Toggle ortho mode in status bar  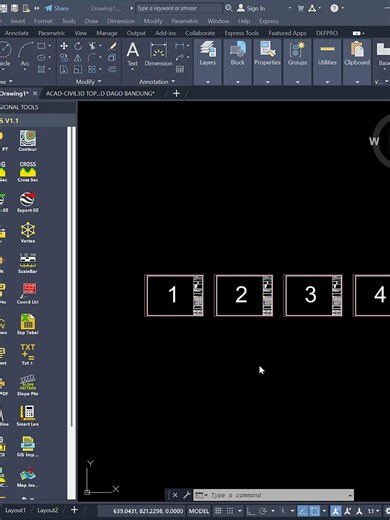point(251,511)
